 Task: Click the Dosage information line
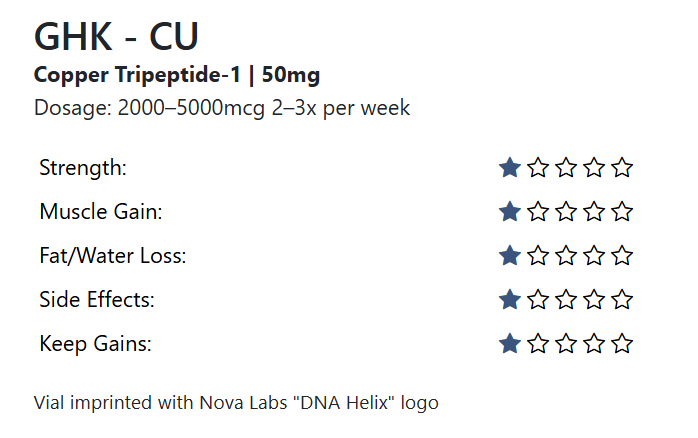(x=222, y=108)
